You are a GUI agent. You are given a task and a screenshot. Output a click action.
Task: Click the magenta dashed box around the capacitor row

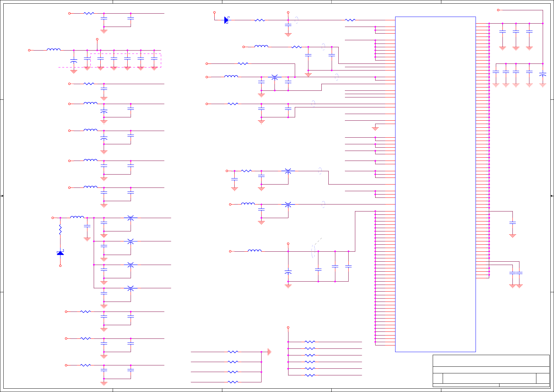tap(126, 61)
